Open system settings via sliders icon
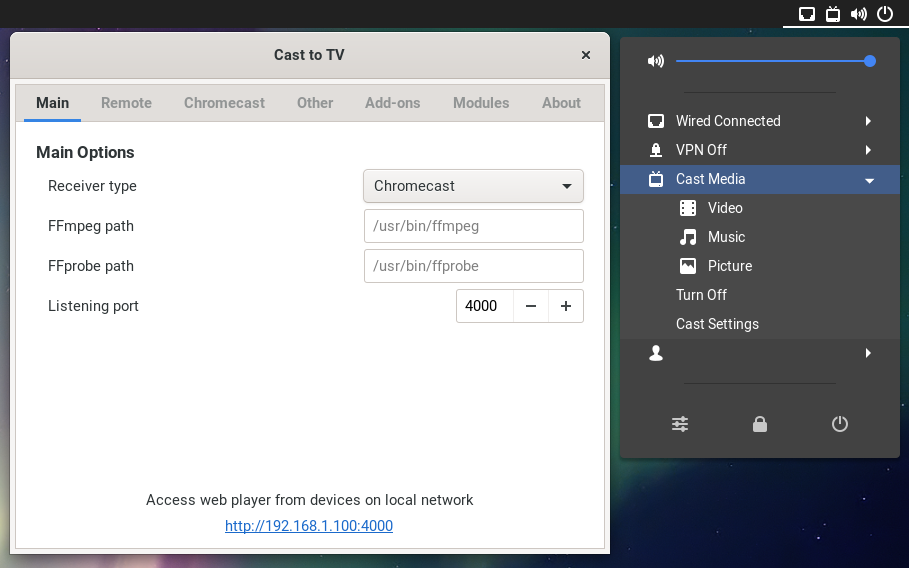Viewport: 909px width, 568px height. point(680,424)
